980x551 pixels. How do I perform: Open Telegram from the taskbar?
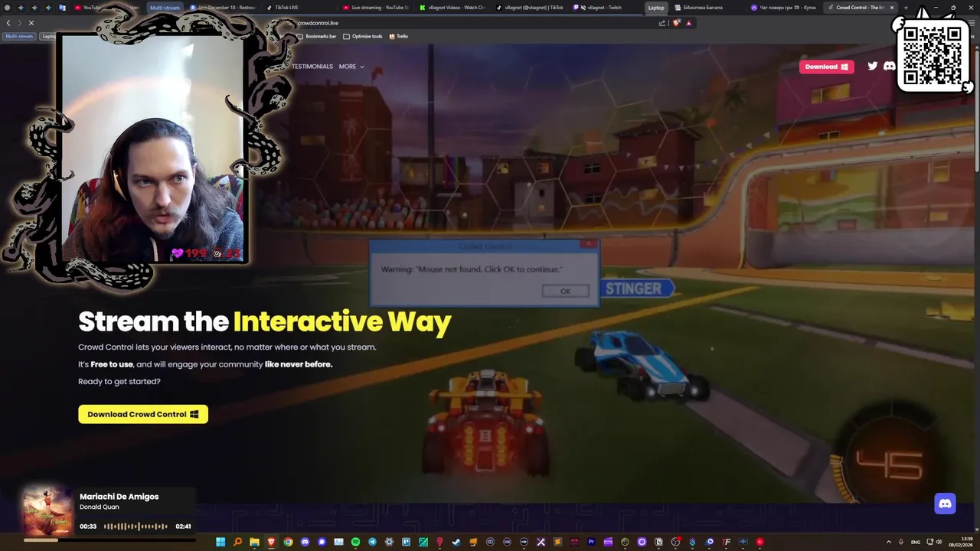(372, 542)
